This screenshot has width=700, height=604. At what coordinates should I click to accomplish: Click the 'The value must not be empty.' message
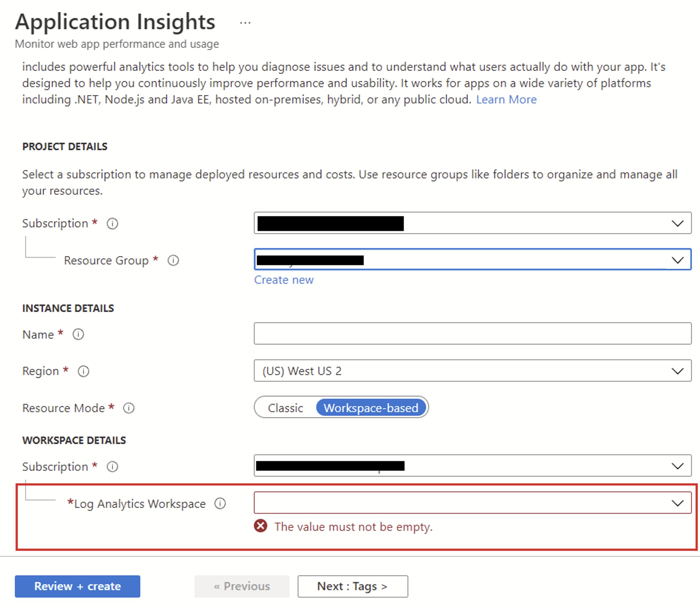point(353,527)
